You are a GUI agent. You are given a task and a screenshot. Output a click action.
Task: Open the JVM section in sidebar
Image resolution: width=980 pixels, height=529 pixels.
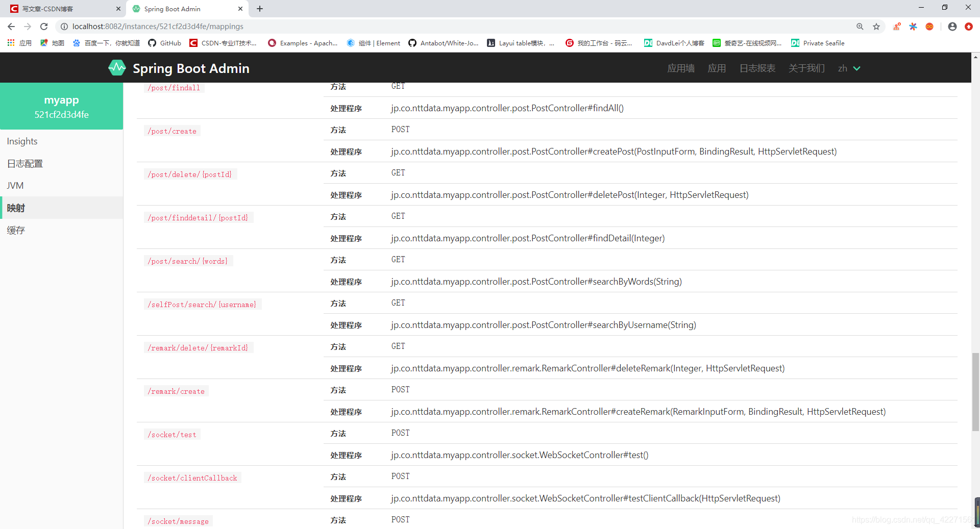pyautogui.click(x=15, y=185)
